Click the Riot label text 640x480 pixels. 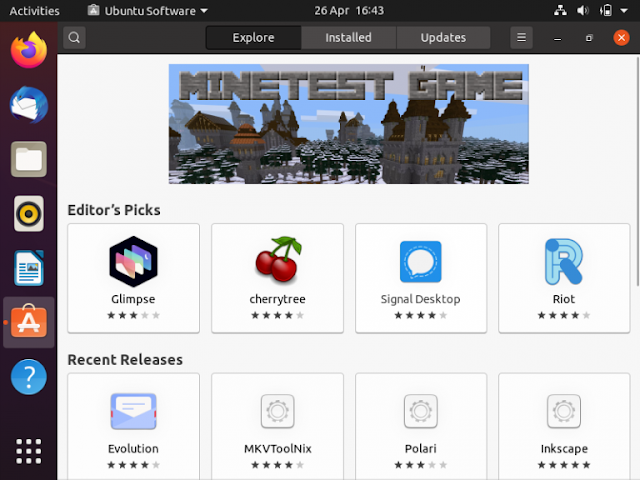[564, 299]
